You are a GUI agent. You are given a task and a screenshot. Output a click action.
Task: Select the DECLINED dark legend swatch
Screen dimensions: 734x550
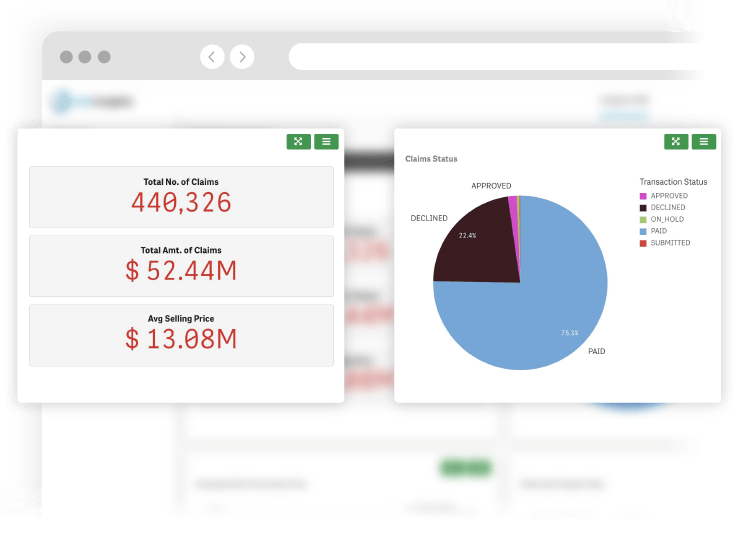tap(643, 207)
